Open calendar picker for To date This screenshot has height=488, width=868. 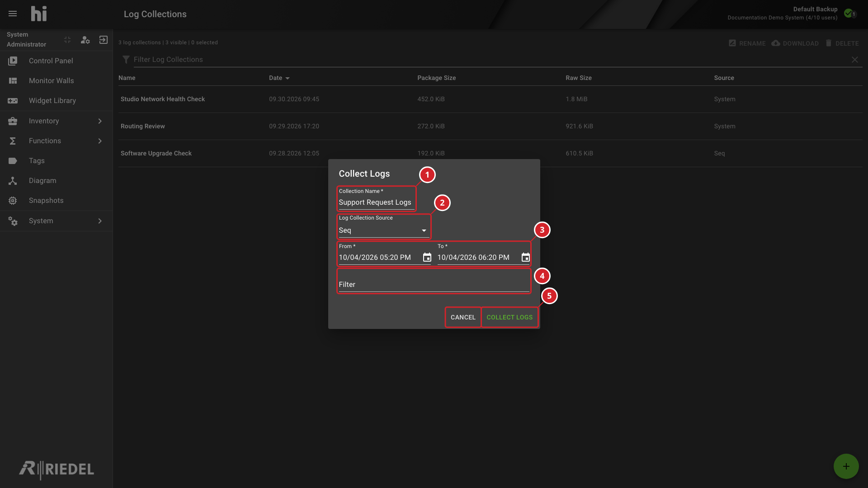[525, 258]
